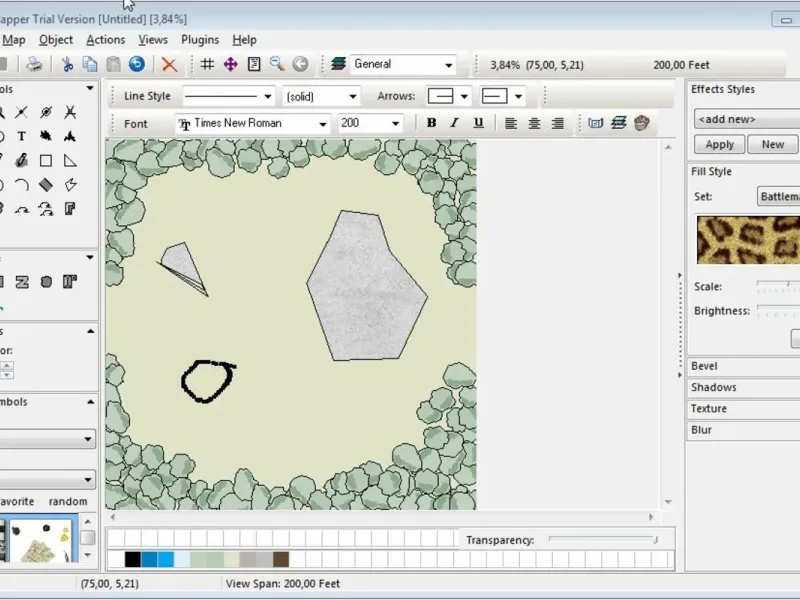Image resolution: width=800 pixels, height=600 pixels.
Task: Pick the black color swatch
Action: point(133,559)
